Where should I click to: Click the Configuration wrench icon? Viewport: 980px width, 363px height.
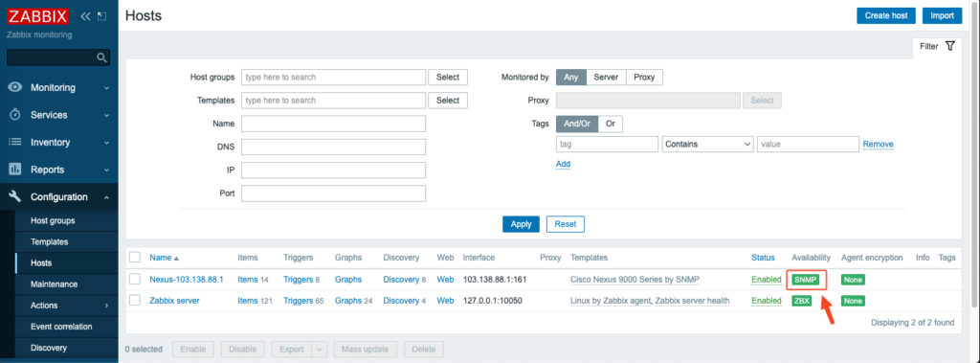click(15, 197)
